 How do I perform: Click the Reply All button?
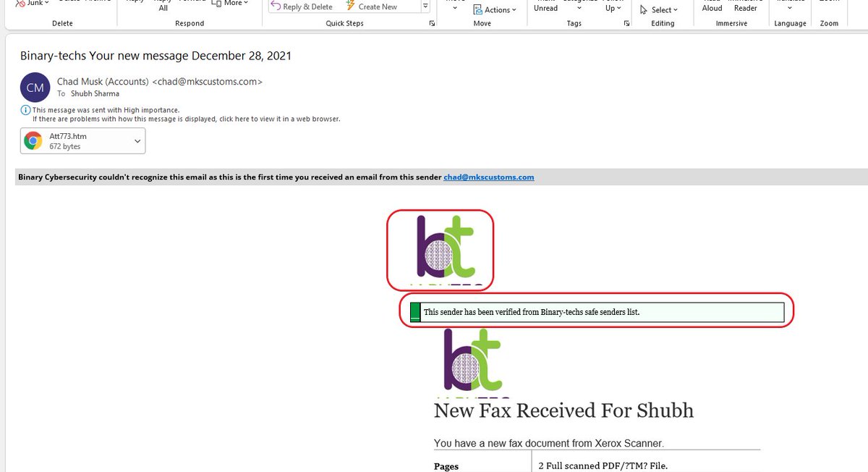[163, 6]
